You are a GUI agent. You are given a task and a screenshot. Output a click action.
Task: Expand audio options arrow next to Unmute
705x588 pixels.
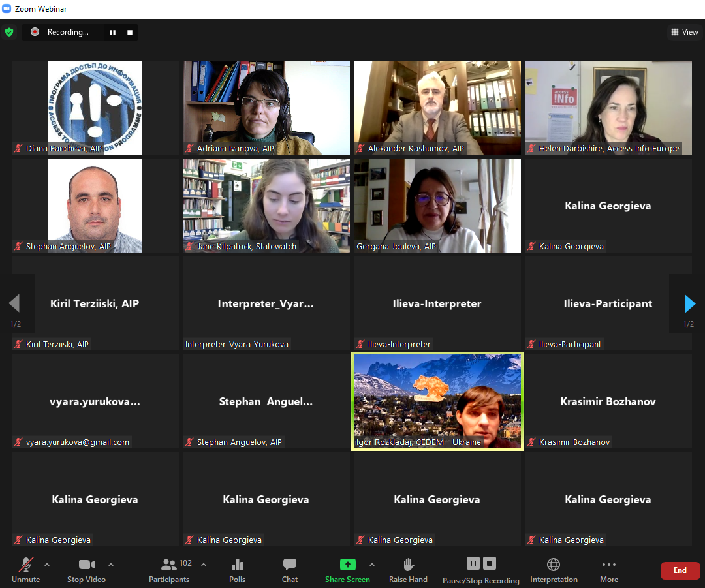pyautogui.click(x=46, y=565)
